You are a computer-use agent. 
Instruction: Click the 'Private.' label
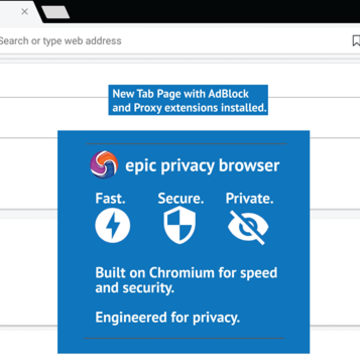(x=250, y=198)
